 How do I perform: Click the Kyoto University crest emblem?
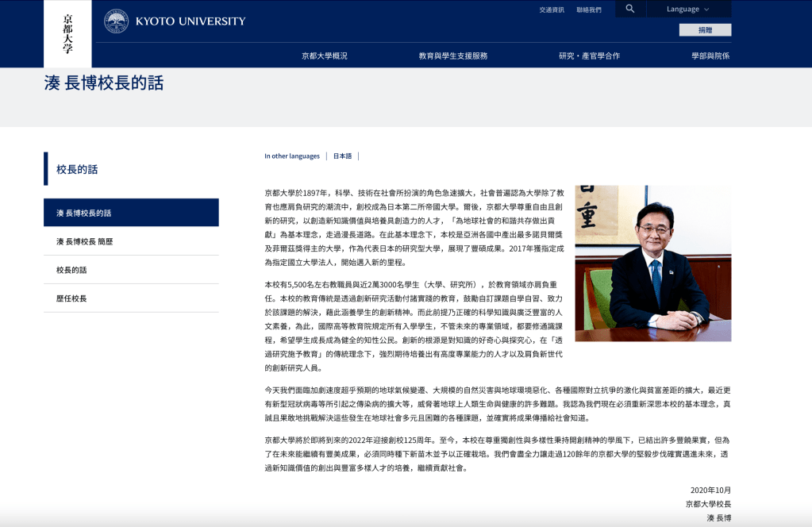coord(116,21)
